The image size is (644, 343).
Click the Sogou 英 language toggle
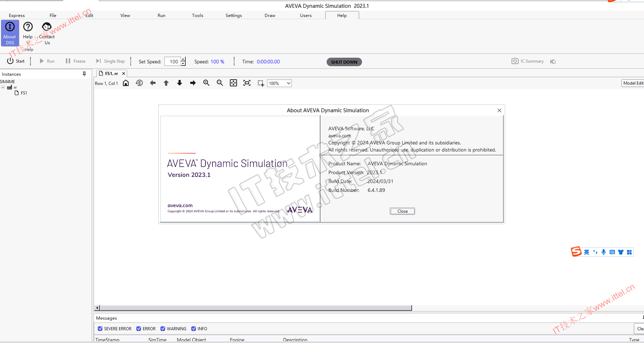click(x=587, y=252)
